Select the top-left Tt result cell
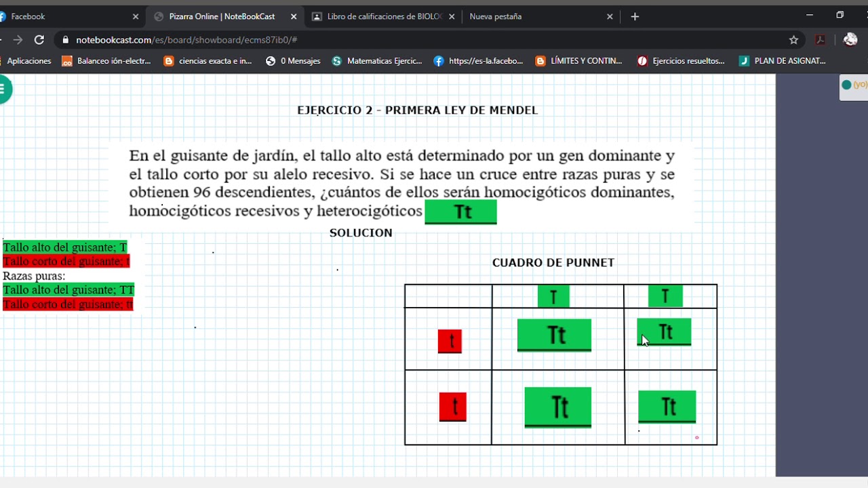 point(554,335)
